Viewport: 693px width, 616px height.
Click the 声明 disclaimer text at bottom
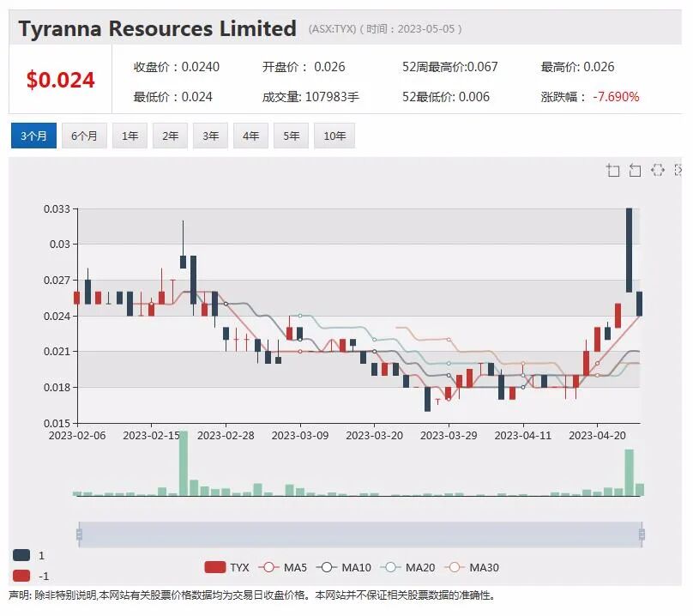click(251, 595)
